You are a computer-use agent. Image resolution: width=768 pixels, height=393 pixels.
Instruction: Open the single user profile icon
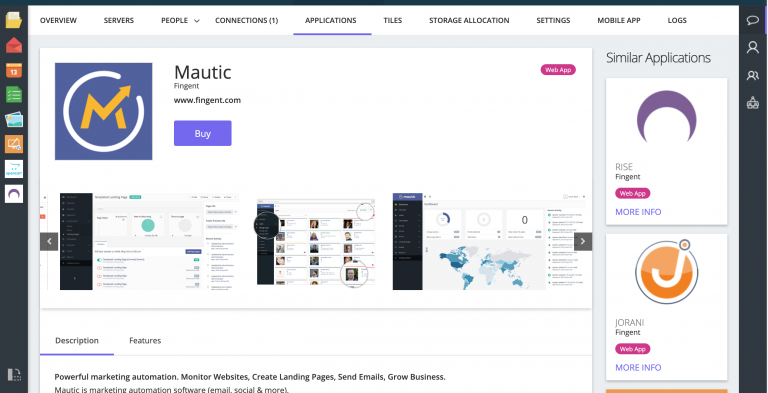pyautogui.click(x=752, y=47)
